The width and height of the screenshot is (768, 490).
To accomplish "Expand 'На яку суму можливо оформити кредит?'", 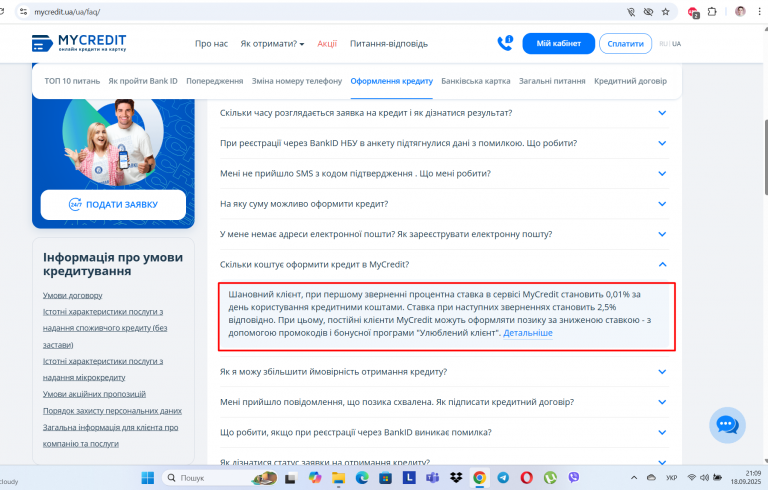I will (444, 204).
